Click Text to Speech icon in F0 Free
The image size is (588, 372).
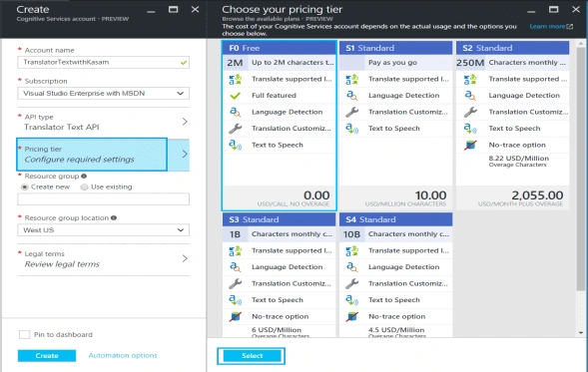(236, 145)
